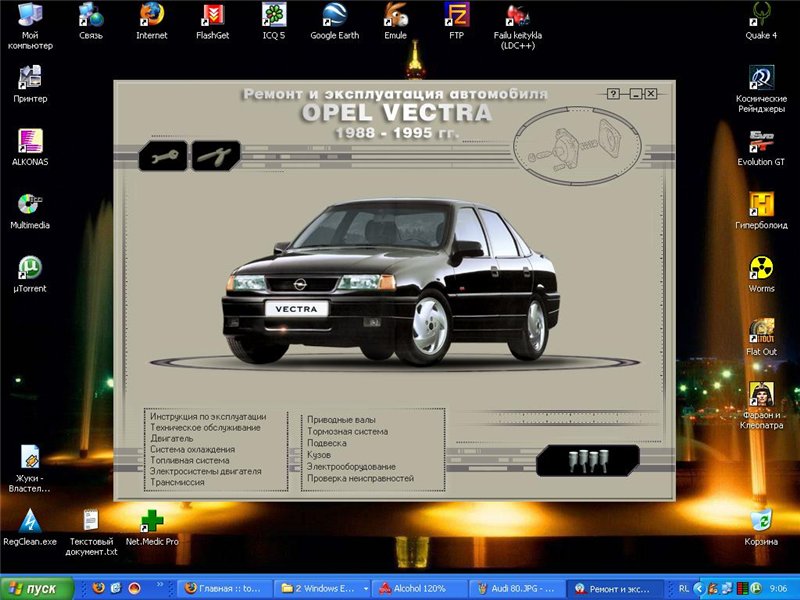Open the 2 Windows E... taskbar group
Image resolution: width=800 pixels, height=600 pixels.
pos(322,588)
